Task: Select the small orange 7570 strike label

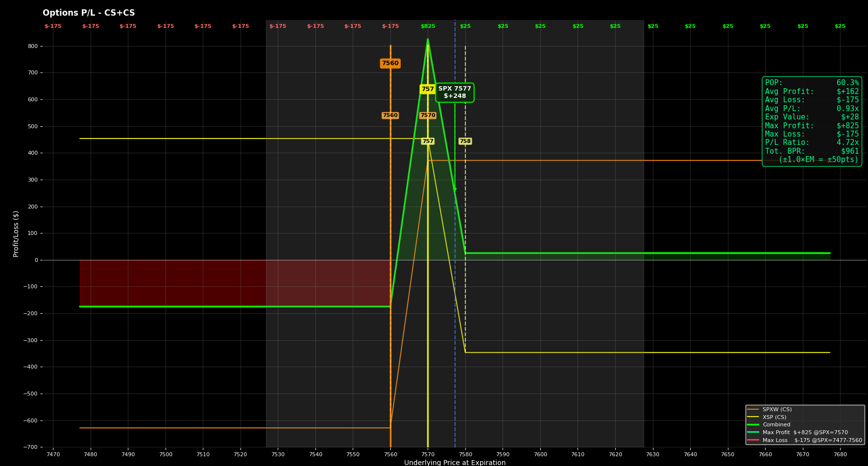Action: 428,116
